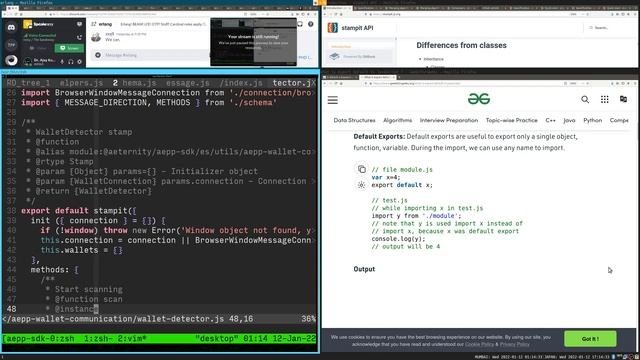Image resolution: width=640 pixels, height=360 pixels.
Task: Copy the module.js code snippet
Action: click(361, 169)
